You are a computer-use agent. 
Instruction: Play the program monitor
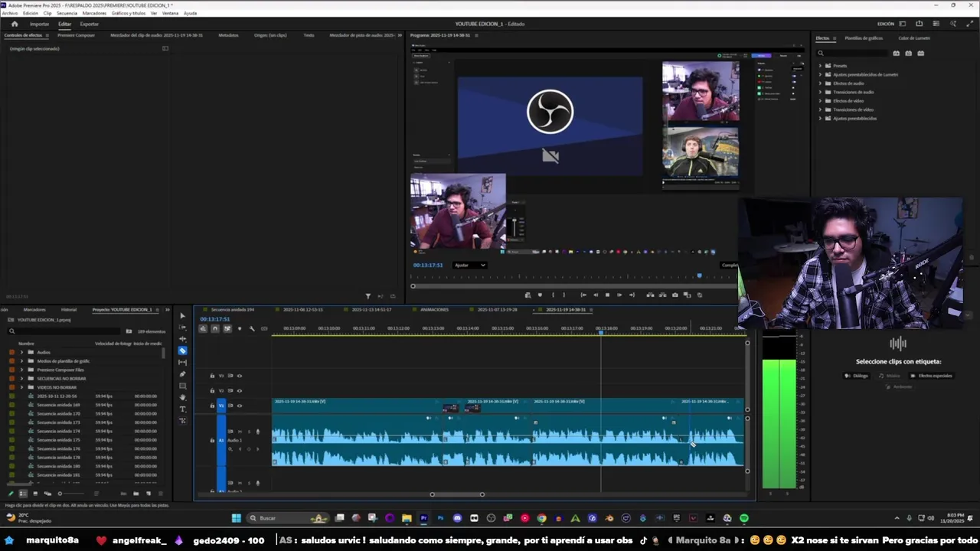click(x=607, y=295)
